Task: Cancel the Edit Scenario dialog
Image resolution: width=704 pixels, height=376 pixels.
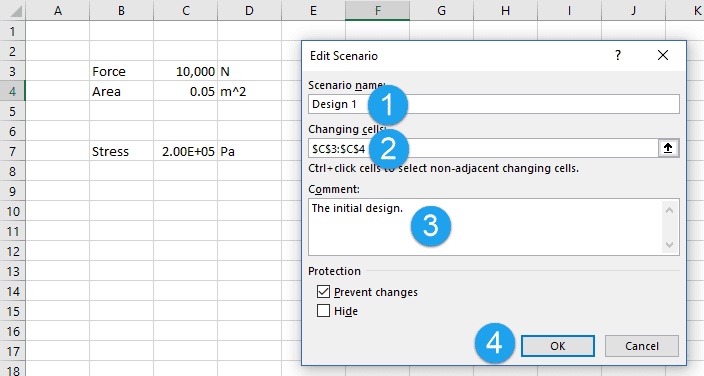Action: click(642, 346)
